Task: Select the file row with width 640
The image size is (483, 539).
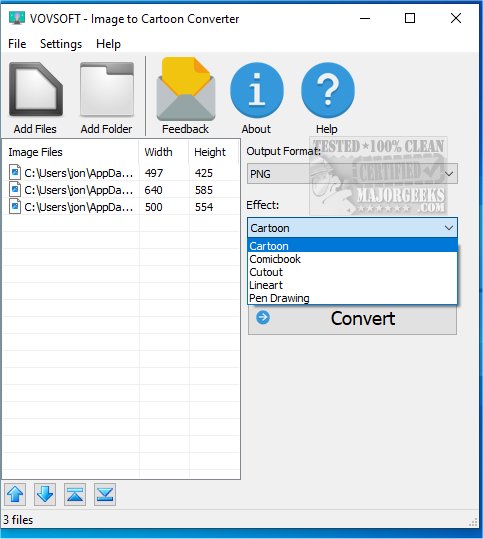Action: (x=120, y=190)
